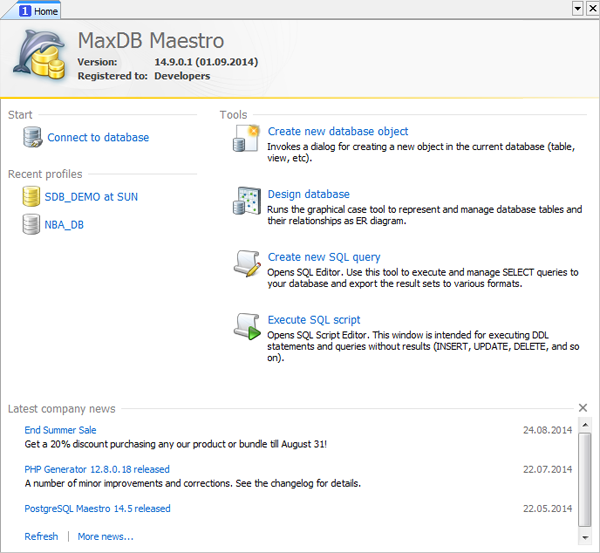Click the Create new database object icon
The image size is (600, 553).
click(x=246, y=139)
